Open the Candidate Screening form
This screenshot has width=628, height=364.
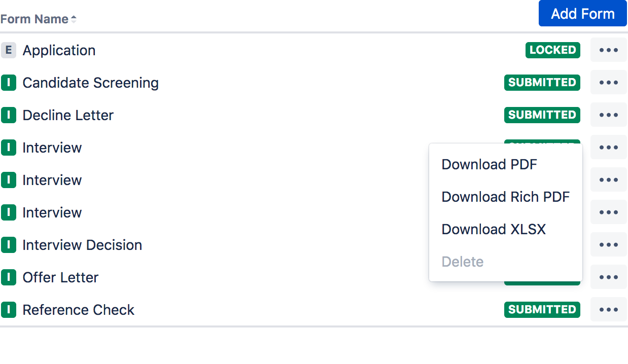[x=91, y=83]
